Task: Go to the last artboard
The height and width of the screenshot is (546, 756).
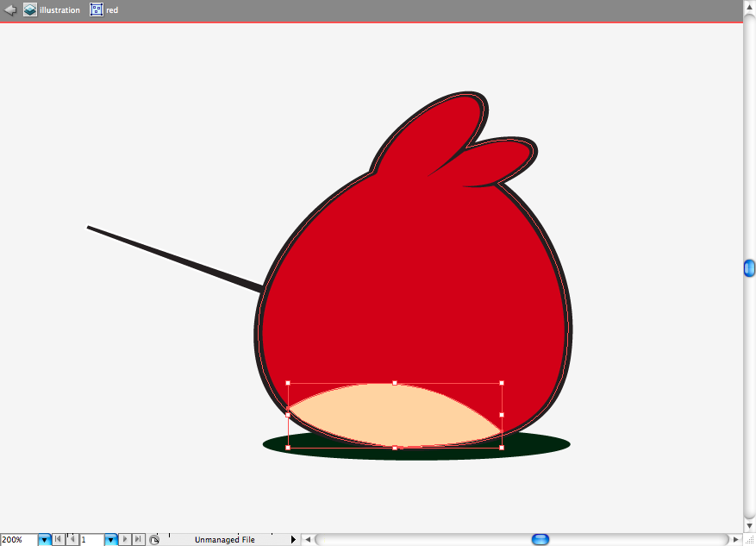Action: tap(139, 539)
